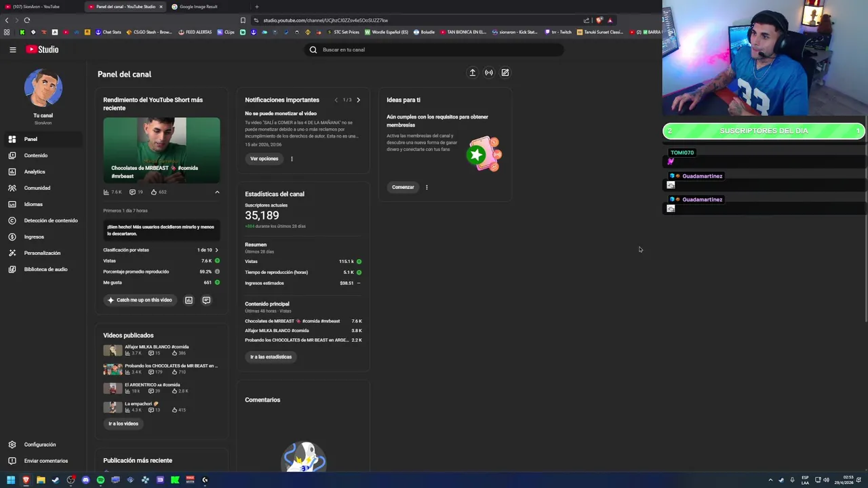The image size is (868, 488).
Task: Click the 7.6K views bar-chart icon under Short
Action: coord(106,192)
